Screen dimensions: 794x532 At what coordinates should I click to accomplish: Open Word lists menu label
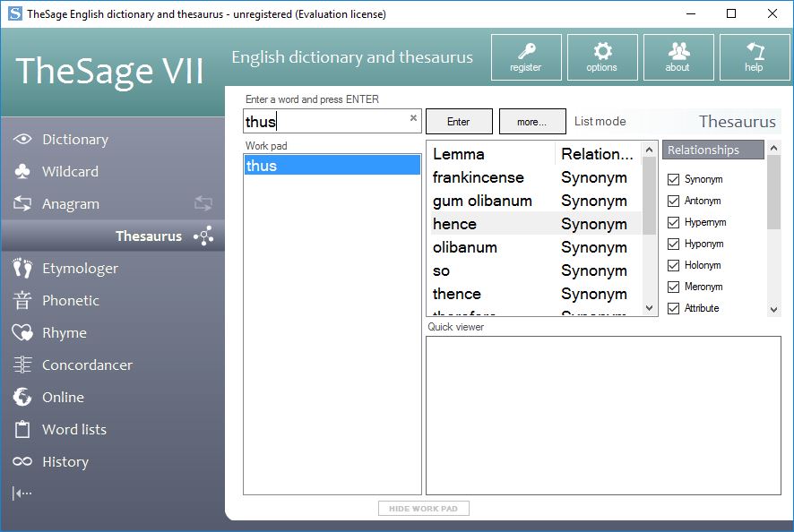[x=73, y=429]
